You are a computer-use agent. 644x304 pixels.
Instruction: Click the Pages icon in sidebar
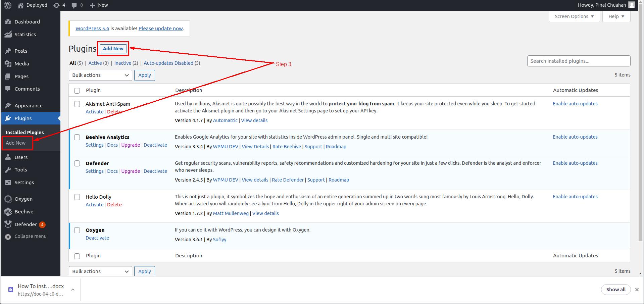tap(8, 77)
